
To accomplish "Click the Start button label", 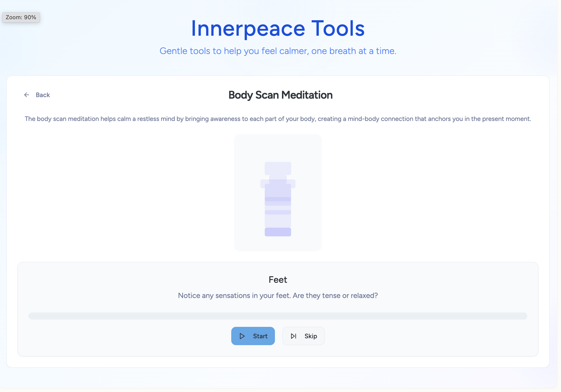I will pos(260,336).
